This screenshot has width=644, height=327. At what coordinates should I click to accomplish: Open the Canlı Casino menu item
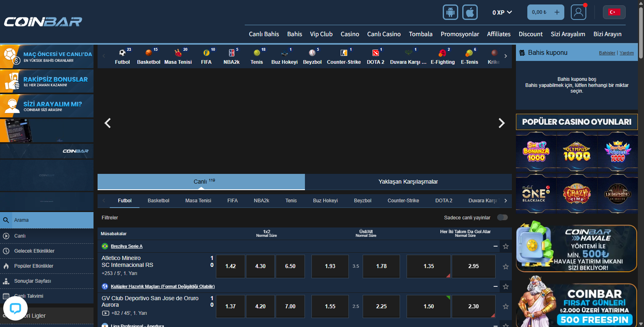[x=384, y=34]
